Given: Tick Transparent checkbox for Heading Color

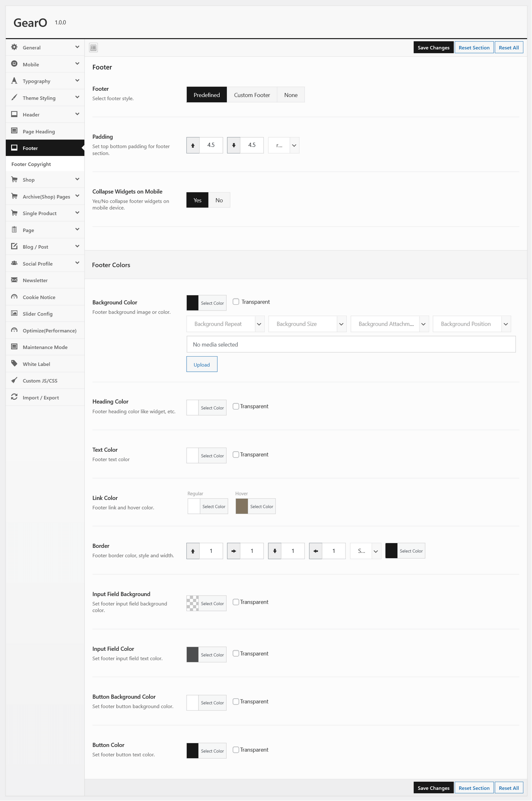Looking at the screenshot, I should pos(236,406).
